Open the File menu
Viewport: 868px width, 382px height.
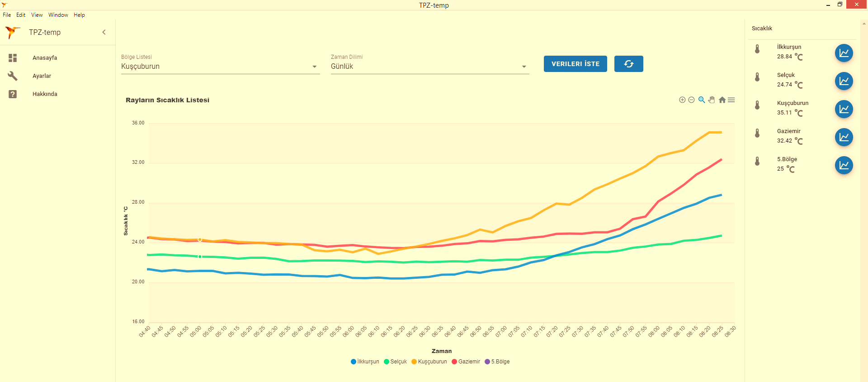7,15
